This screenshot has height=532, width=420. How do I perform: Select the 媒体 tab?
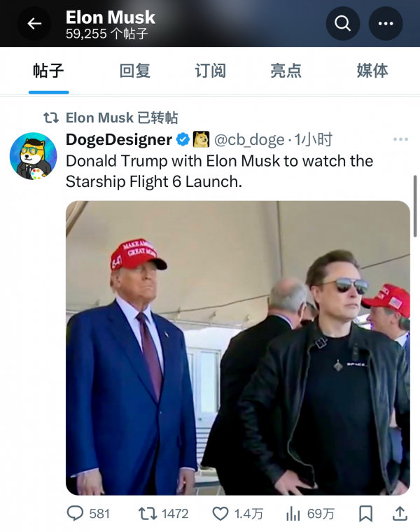pyautogui.click(x=372, y=71)
